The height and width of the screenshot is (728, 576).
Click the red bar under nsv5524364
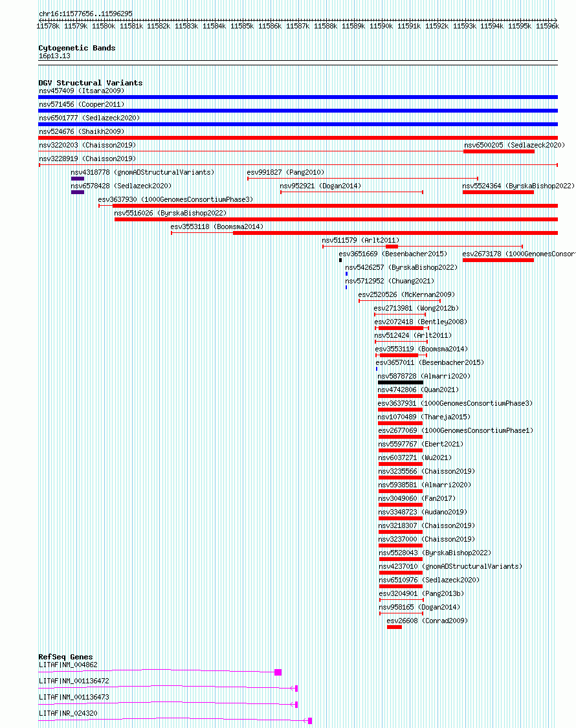(x=498, y=192)
